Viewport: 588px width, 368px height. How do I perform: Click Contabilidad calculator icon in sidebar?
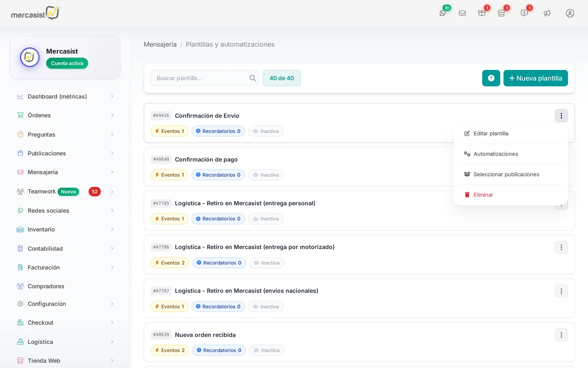(20, 249)
